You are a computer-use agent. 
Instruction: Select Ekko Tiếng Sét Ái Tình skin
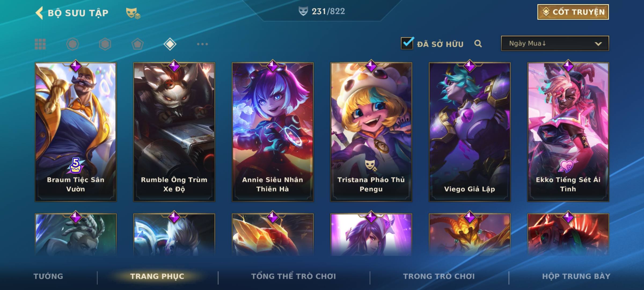point(568,132)
